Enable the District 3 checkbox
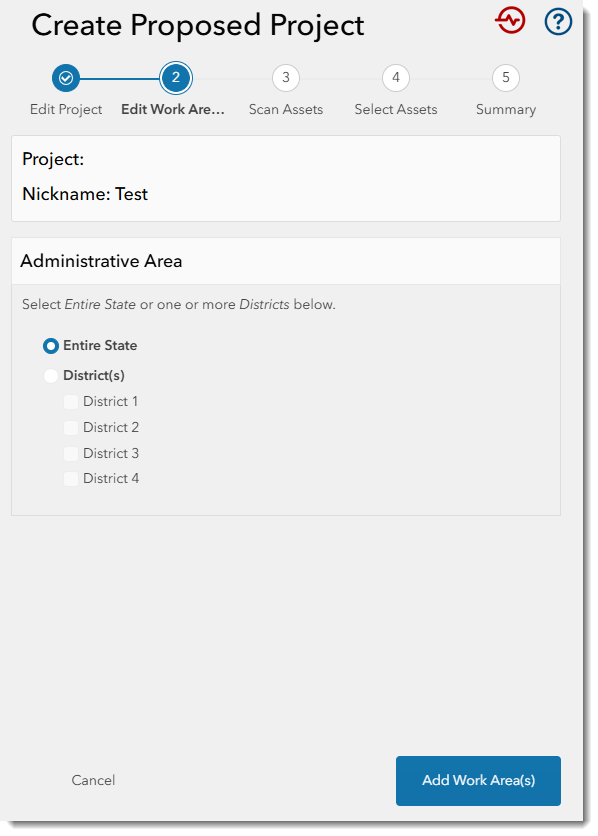Image resolution: width=598 pixels, height=836 pixels. click(71, 454)
